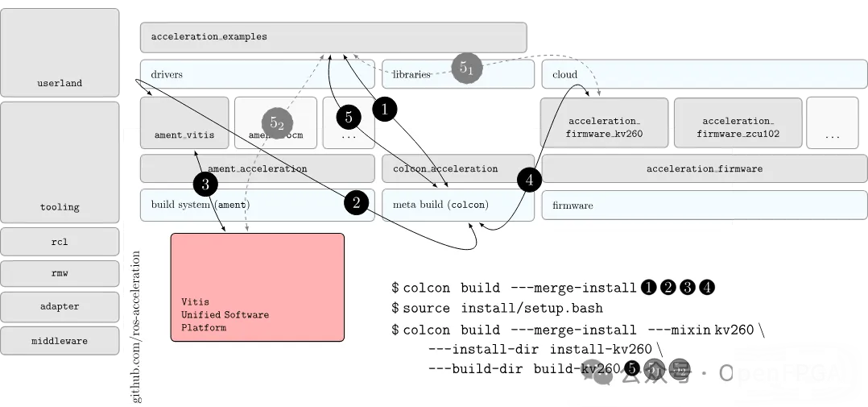This screenshot has width=868, height=407.
Task: Click the black circle numbered 1
Action: pos(384,109)
